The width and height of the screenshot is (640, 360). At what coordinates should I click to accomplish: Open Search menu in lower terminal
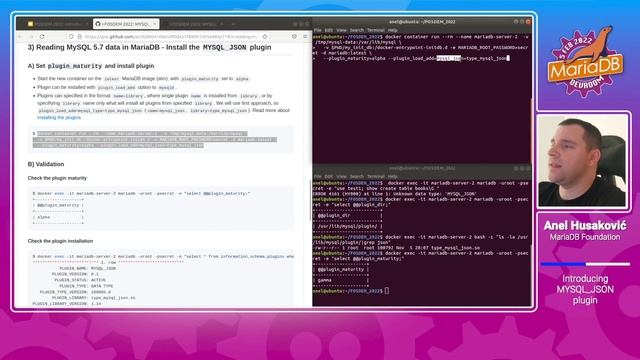[x=356, y=176]
